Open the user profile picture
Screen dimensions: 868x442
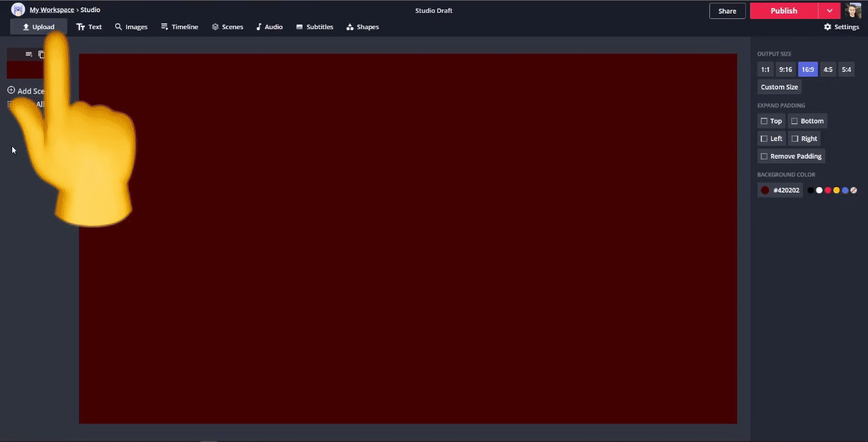(x=852, y=10)
